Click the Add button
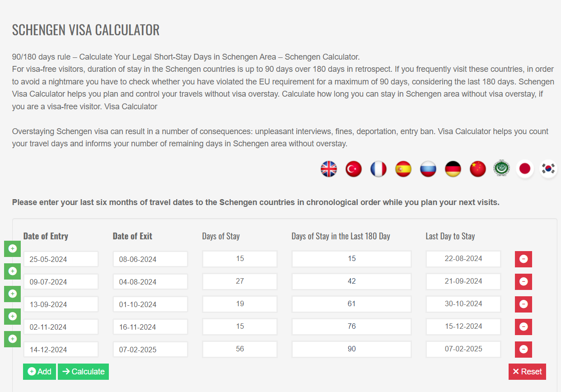 (x=40, y=372)
